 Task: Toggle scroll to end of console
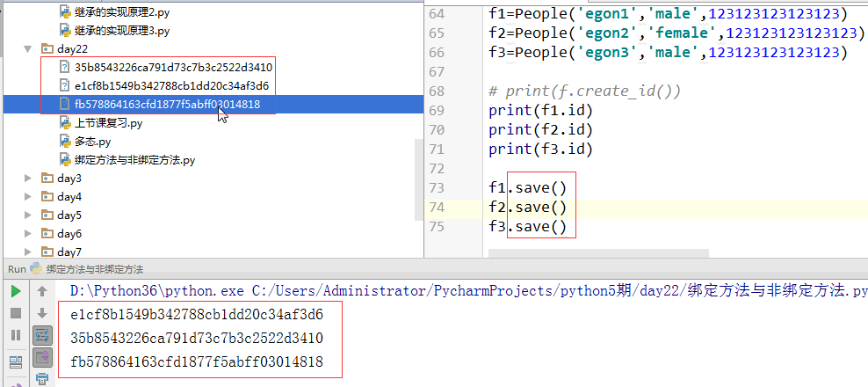[x=43, y=358]
